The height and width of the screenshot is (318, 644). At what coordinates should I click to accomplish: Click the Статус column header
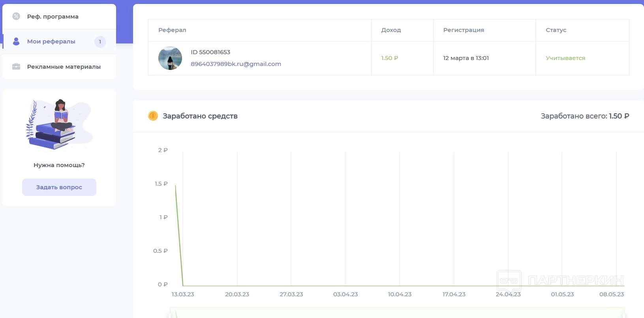[x=556, y=30]
